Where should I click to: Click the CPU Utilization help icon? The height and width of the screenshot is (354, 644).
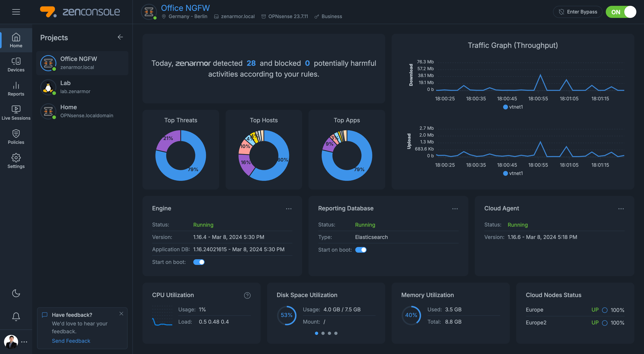pos(247,295)
